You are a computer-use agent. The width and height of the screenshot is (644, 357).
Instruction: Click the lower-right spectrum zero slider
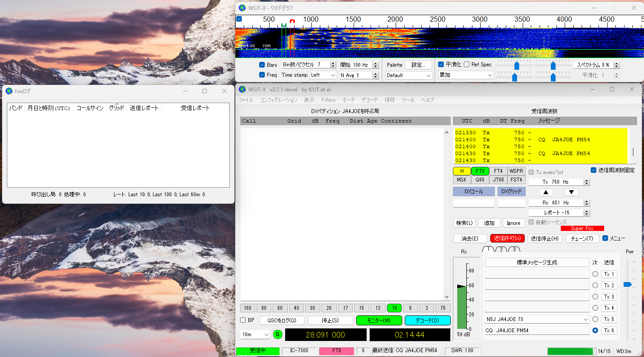(553, 77)
